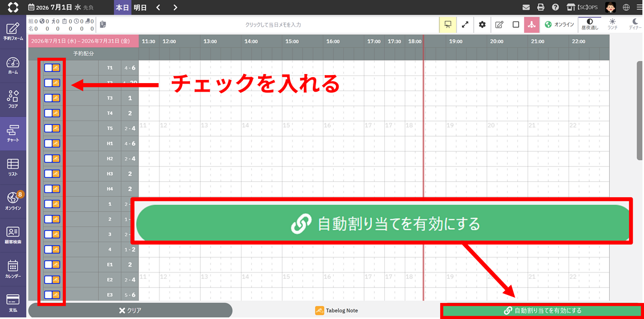644x319 pixels.
Task: Click the T5 table label
Action: (110, 129)
